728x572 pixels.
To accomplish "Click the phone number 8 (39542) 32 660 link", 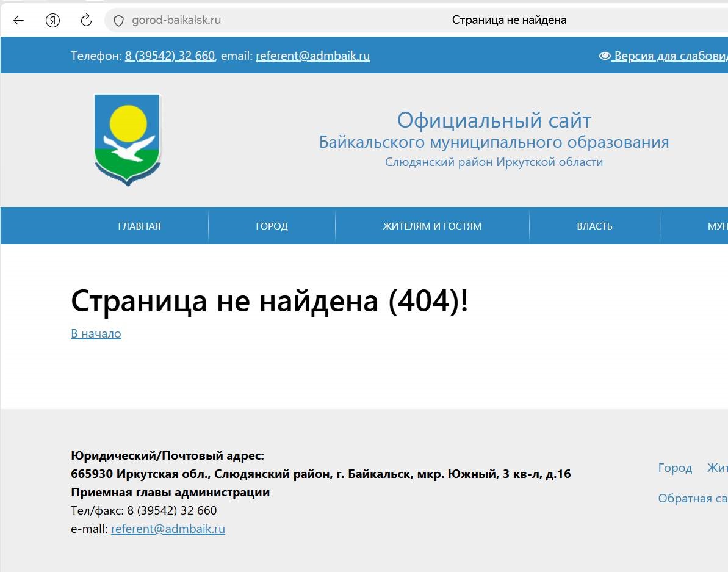I will pyautogui.click(x=170, y=56).
